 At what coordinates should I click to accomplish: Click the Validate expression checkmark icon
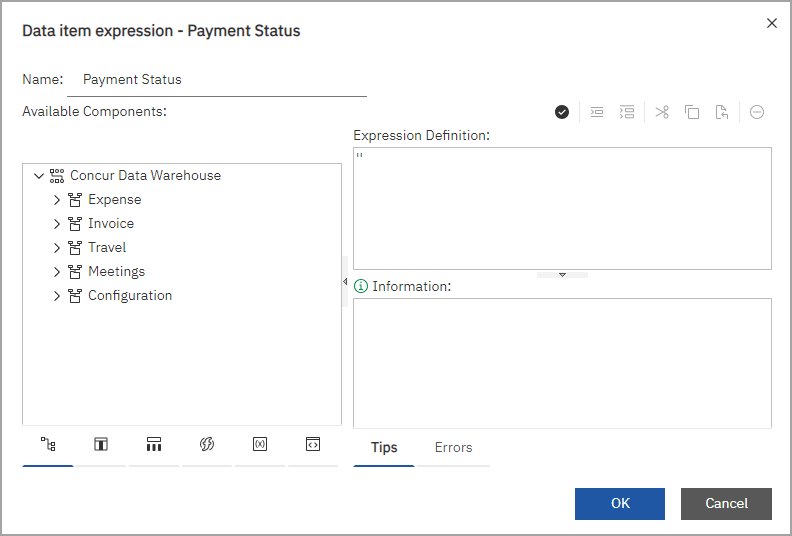pyautogui.click(x=562, y=112)
